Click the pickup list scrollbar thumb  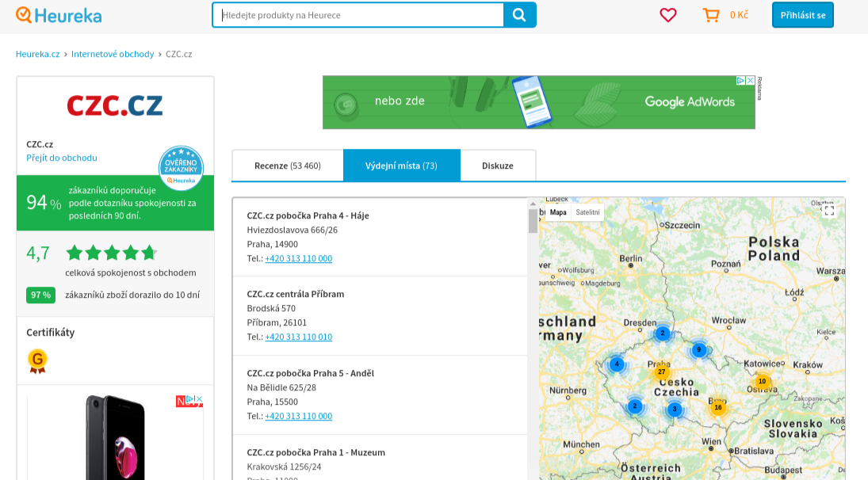(533, 221)
